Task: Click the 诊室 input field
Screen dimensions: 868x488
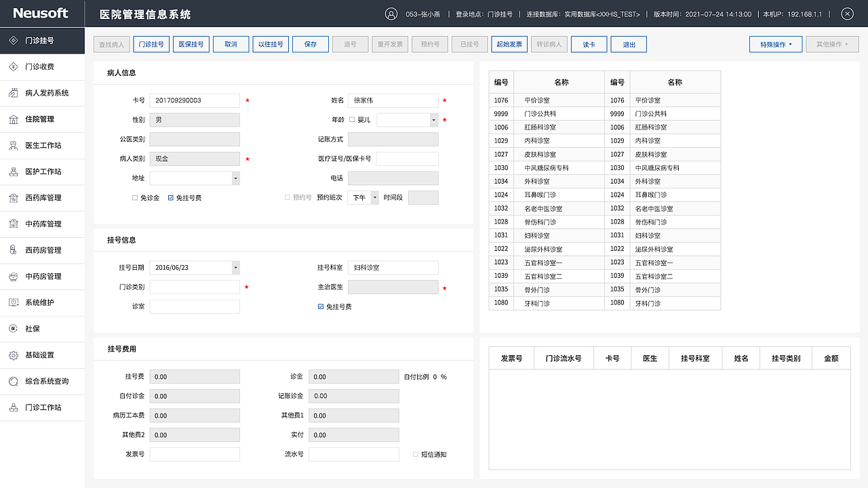Action: (195, 306)
